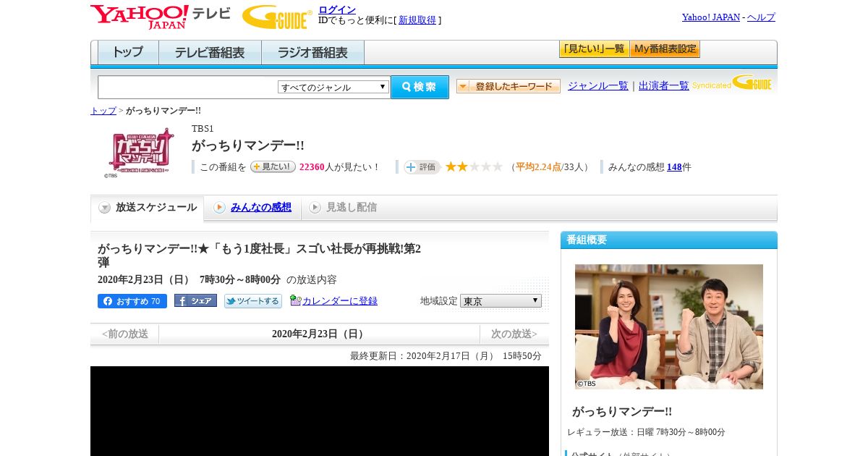Open the ラジオ番組表 tab

tap(312, 52)
